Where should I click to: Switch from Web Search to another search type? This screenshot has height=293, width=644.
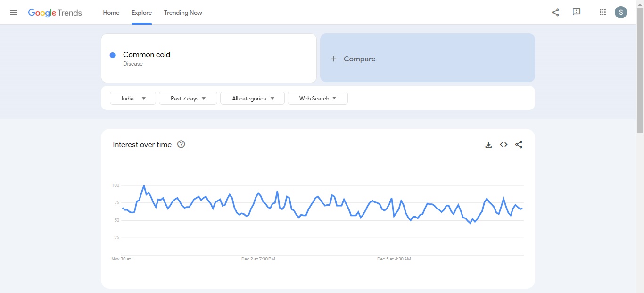(317, 98)
